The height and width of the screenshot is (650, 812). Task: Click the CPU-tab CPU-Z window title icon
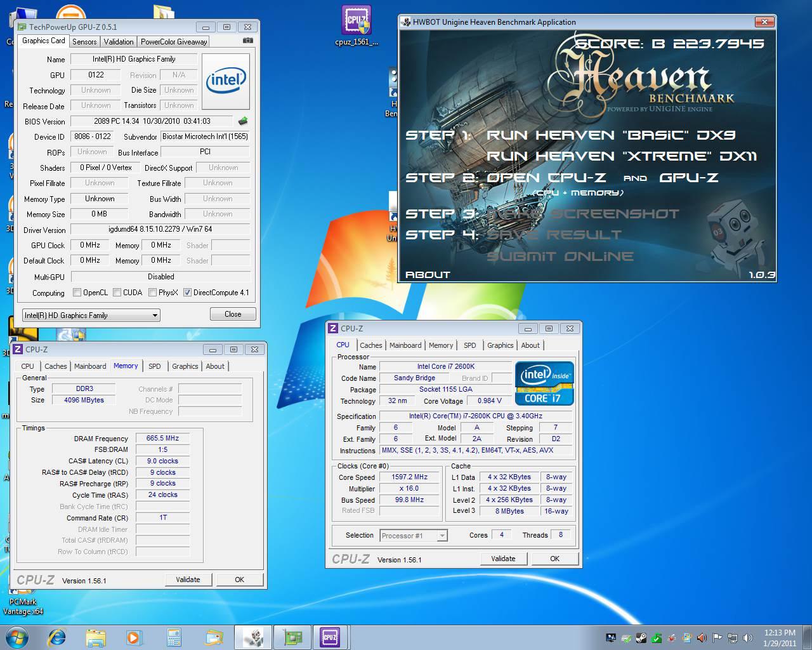point(332,328)
